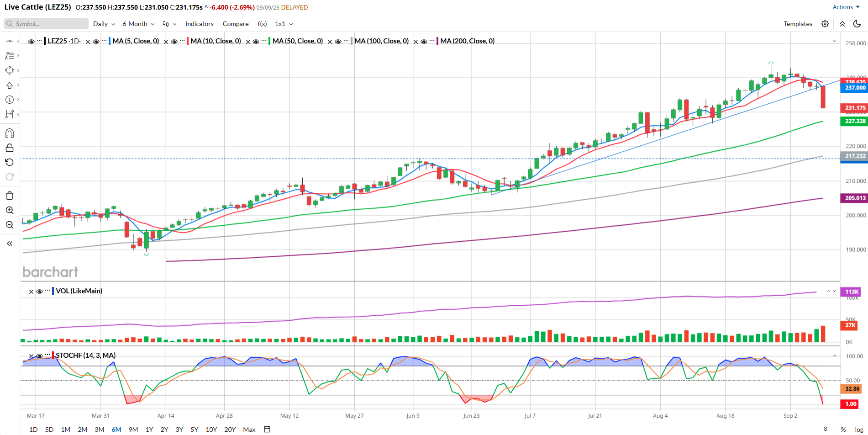Switch to the 3M time range
Image resolution: width=868 pixels, height=435 pixels.
99,430
